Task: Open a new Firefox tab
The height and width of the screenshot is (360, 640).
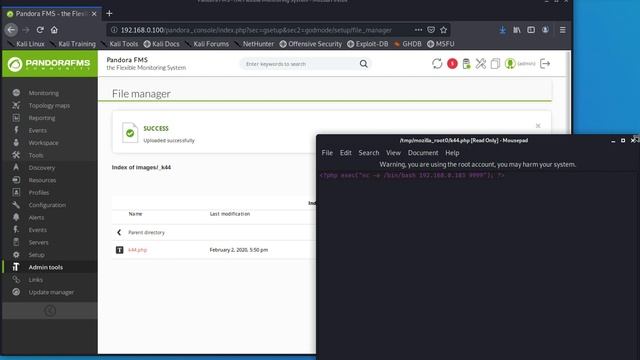Action: point(109,13)
